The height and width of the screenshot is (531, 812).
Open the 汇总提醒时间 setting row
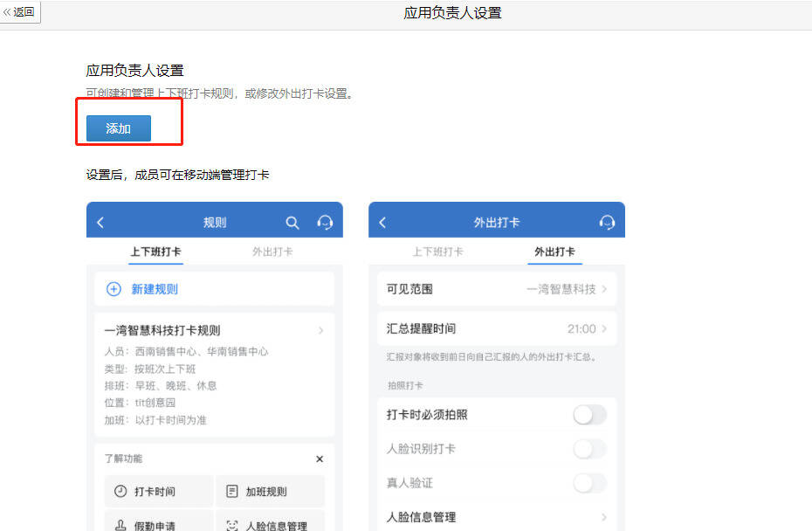[x=497, y=328]
